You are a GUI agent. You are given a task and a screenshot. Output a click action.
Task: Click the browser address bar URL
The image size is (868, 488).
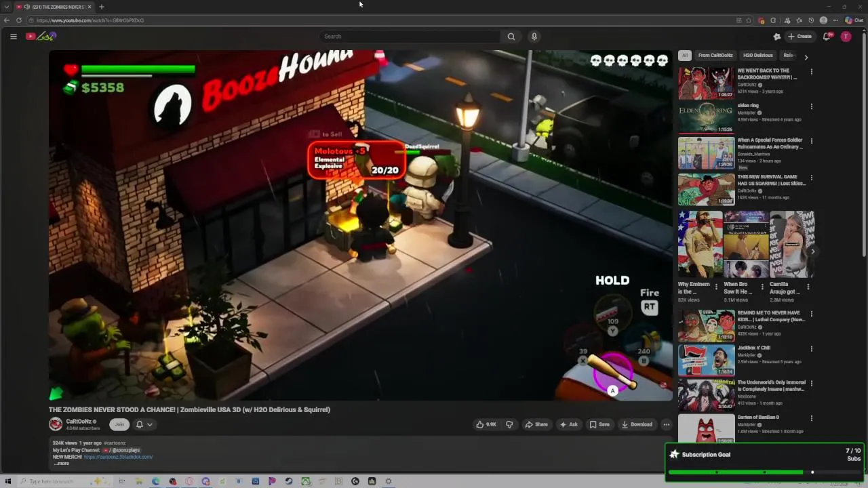(90, 20)
